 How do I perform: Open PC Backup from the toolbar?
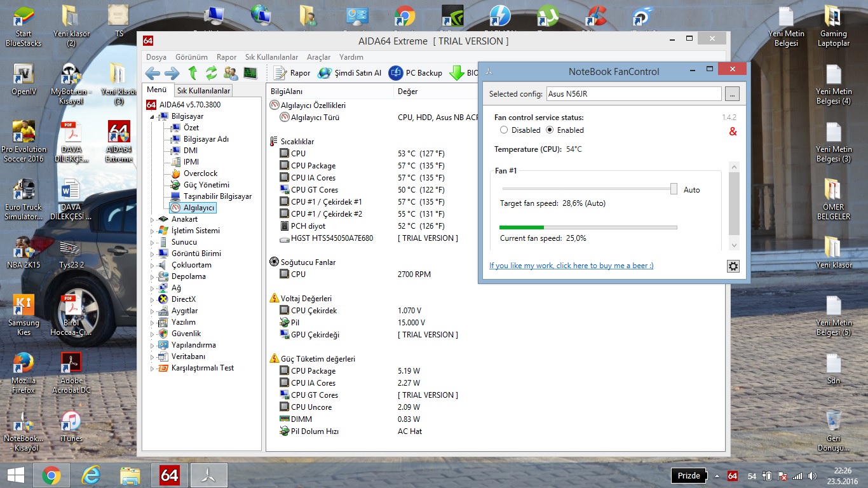coord(416,73)
